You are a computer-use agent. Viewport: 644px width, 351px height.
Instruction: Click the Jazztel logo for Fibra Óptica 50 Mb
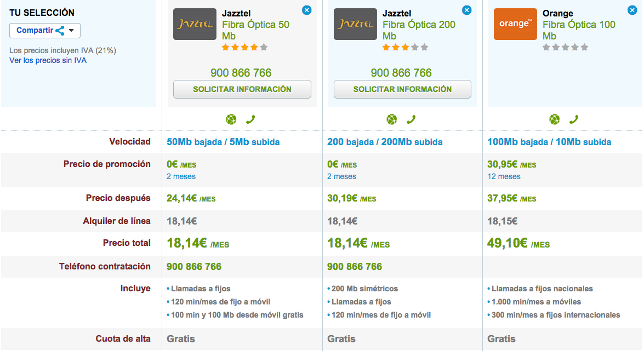coord(195,24)
